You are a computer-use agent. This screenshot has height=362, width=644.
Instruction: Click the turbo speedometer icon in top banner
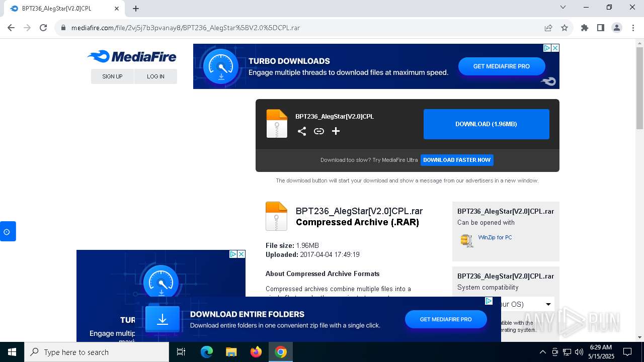[x=221, y=66]
